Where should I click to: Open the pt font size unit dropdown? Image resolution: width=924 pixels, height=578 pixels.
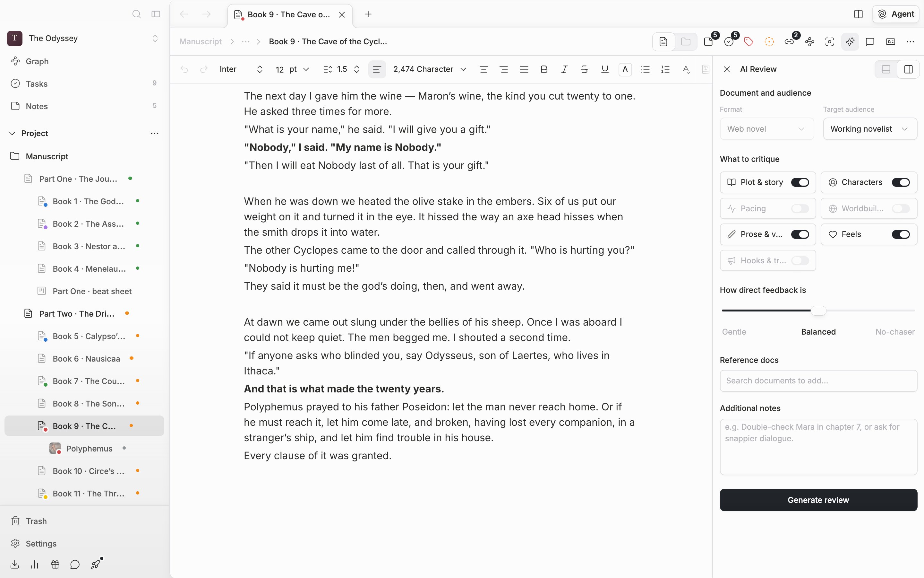pos(299,69)
